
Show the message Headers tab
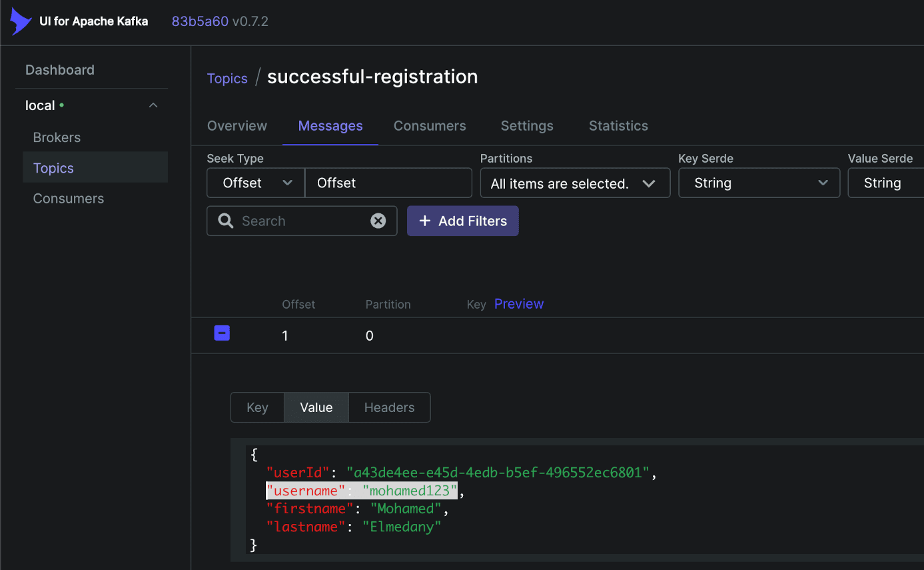click(x=389, y=407)
